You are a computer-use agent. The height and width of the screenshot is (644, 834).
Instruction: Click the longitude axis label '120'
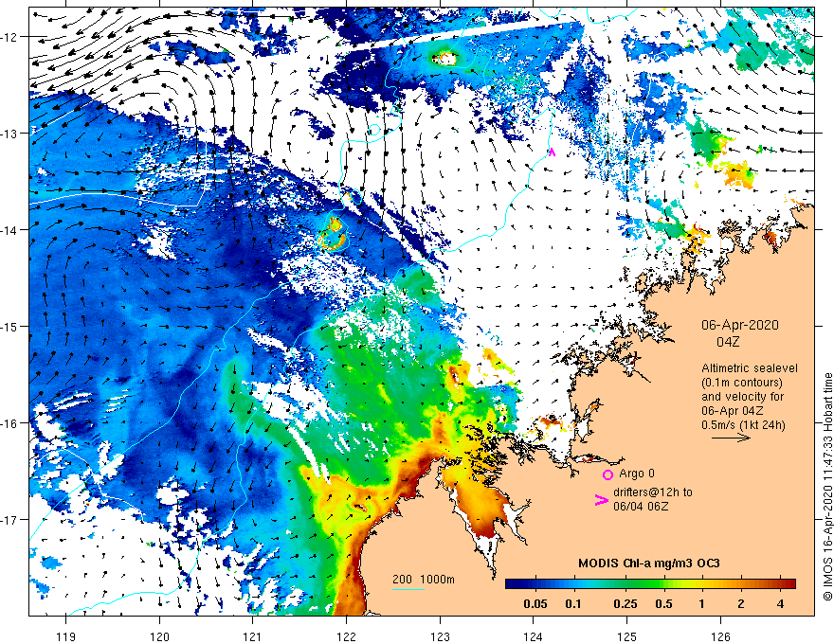[159, 636]
